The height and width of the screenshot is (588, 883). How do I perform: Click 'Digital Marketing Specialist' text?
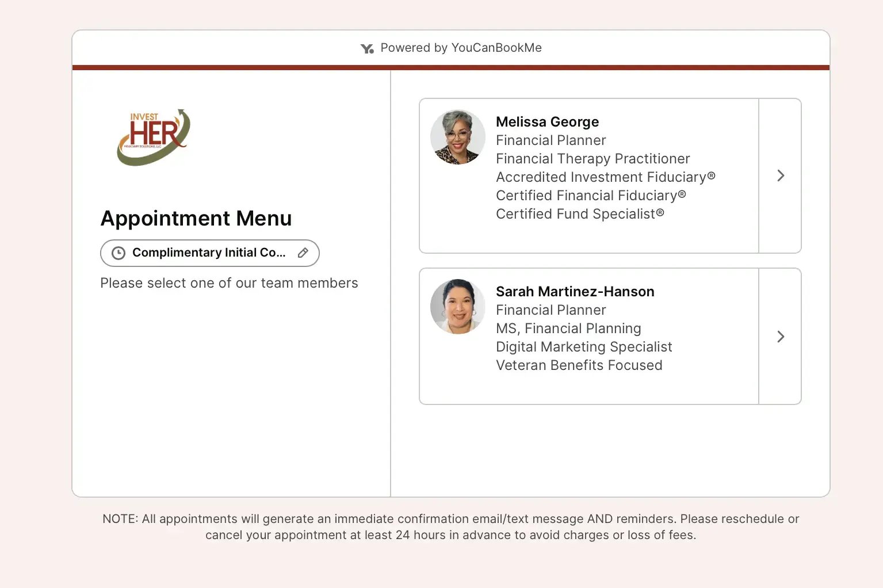tap(584, 347)
